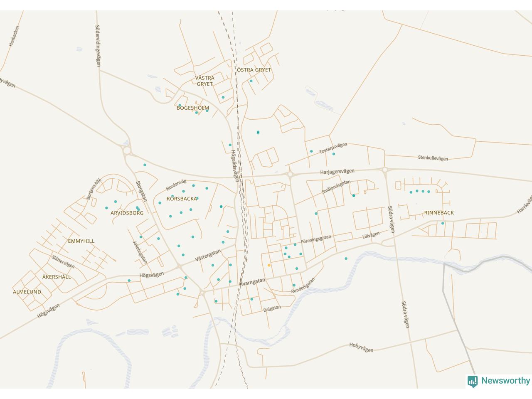Image resolution: width=532 pixels, height=399 pixels.
Task: Click the Harjagersvägen road label
Action: 337,172
